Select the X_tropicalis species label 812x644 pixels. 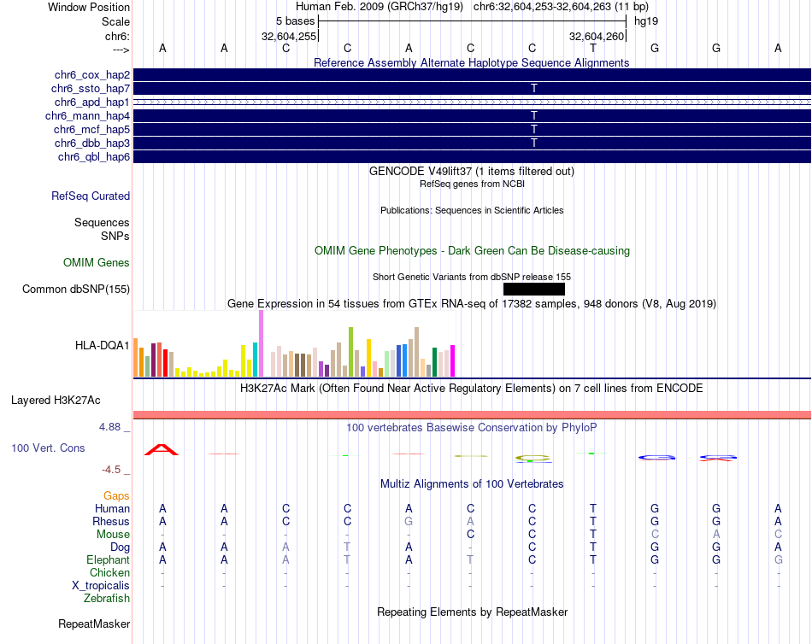coord(101,586)
